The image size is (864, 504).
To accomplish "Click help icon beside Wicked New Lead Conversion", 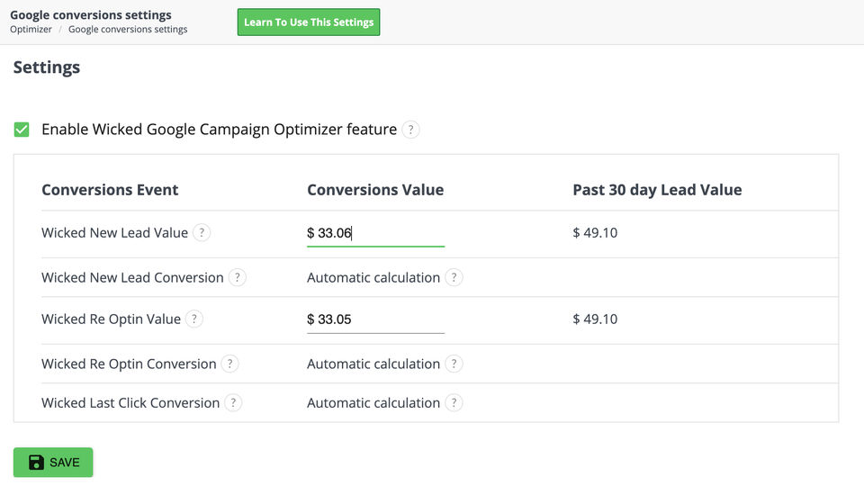I will click(238, 278).
